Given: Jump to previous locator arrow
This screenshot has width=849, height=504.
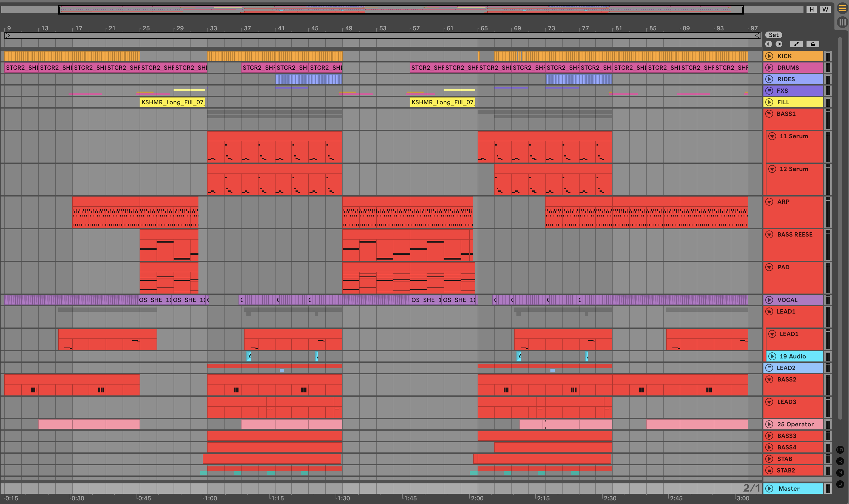Looking at the screenshot, I should coord(769,44).
